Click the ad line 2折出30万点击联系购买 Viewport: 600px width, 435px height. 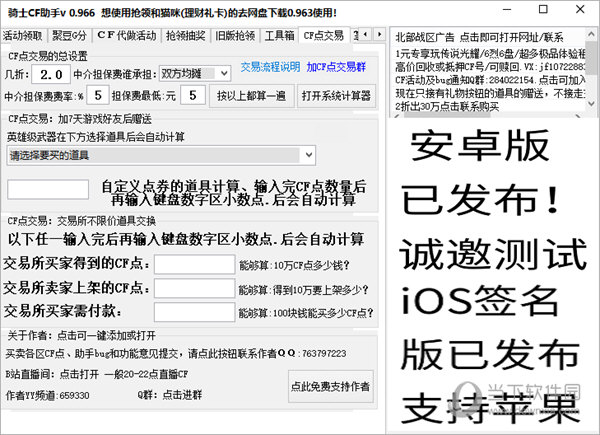[447, 106]
